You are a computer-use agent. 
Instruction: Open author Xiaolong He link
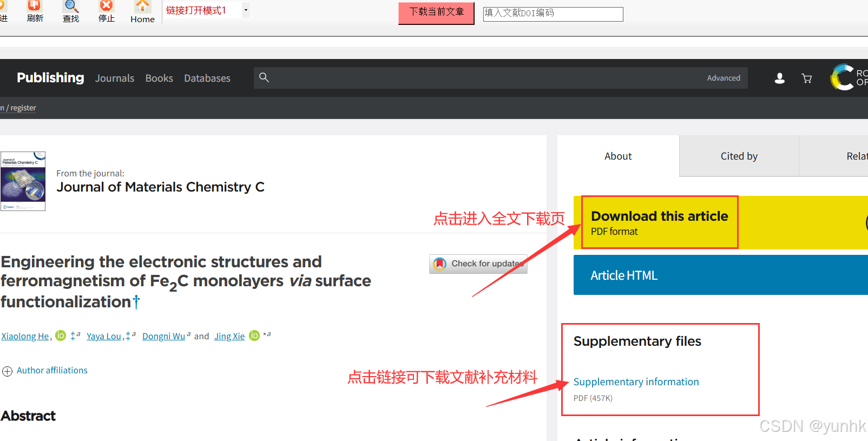pos(25,336)
